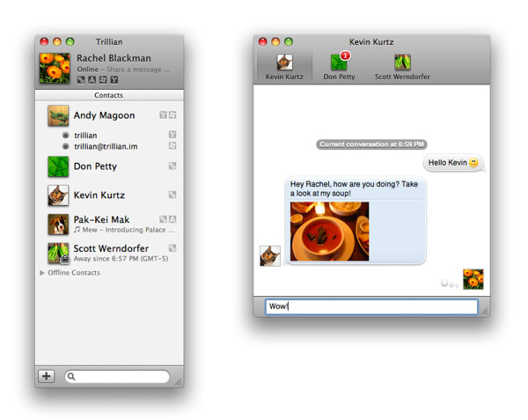Image resolution: width=528 pixels, height=420 pixels.
Task: Click the add contact plus button
Action: (47, 376)
